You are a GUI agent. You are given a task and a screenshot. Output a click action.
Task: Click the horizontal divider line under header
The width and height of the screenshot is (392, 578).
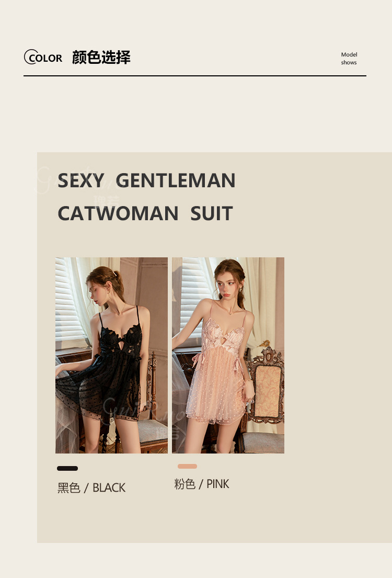coord(195,76)
